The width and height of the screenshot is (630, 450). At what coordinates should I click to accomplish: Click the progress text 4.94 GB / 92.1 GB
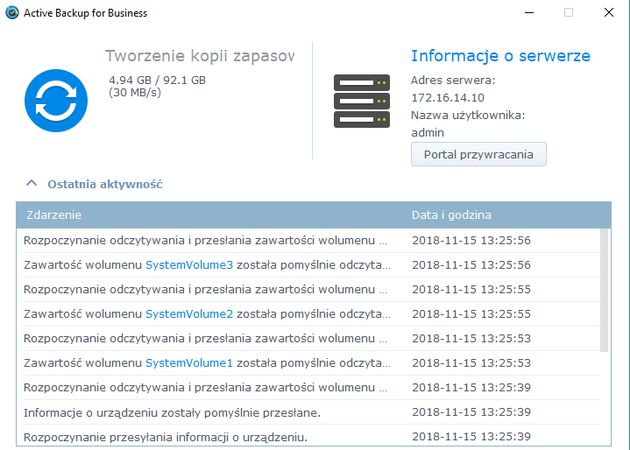157,80
